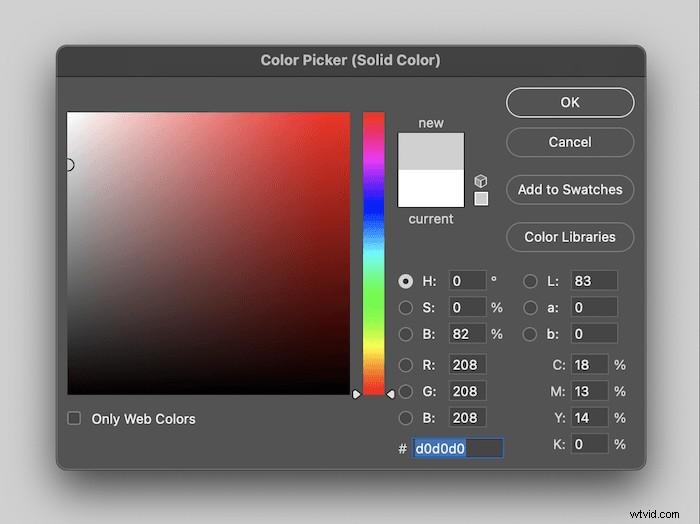Click the new color preview swatch
Screen dimensions: 700x524
(431, 151)
